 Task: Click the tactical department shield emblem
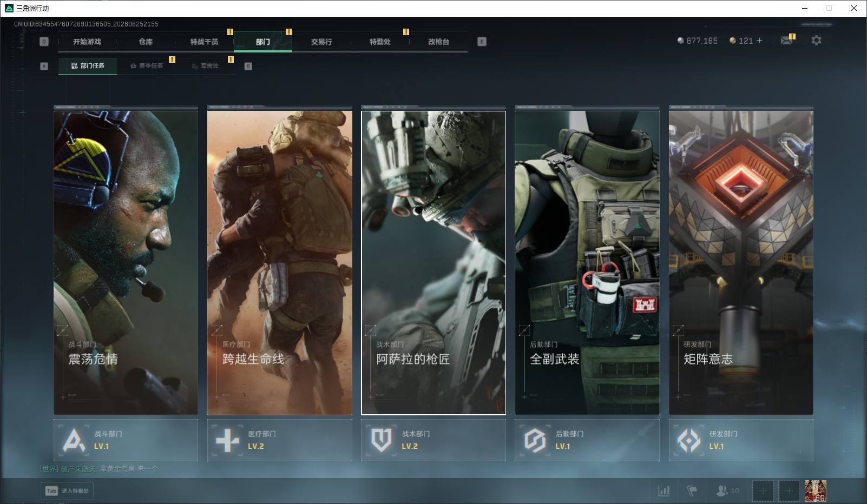[x=381, y=440]
